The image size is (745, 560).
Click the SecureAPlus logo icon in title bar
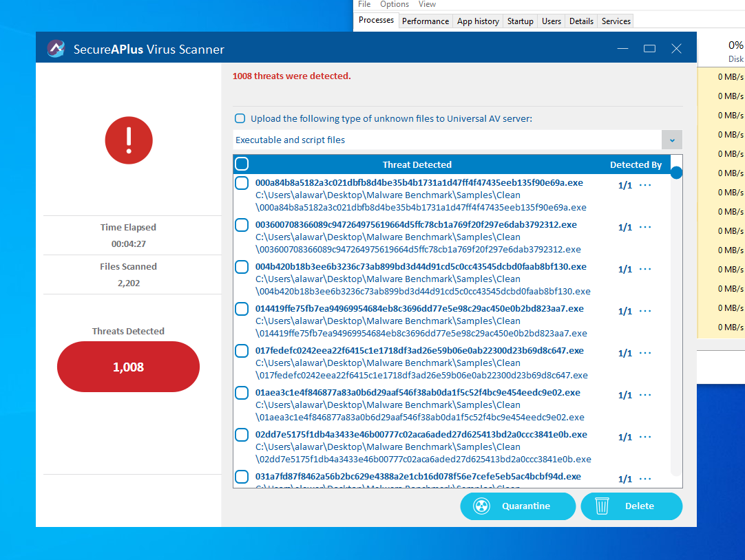click(56, 48)
